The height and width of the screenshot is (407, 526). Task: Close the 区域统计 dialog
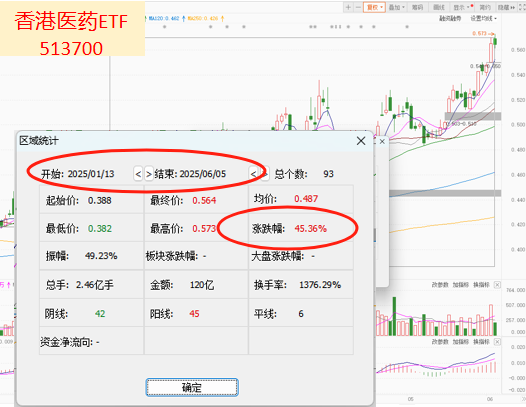click(361, 141)
